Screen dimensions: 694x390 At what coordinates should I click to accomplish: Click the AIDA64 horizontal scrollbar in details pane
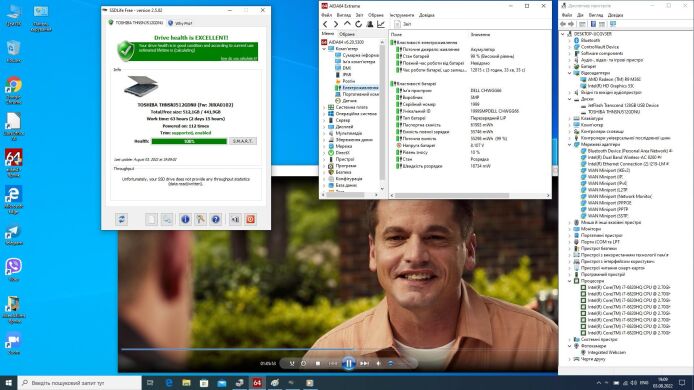451,195
